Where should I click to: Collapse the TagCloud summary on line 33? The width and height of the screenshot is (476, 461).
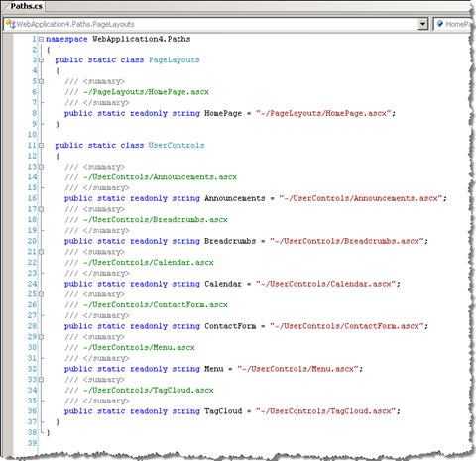[41, 380]
